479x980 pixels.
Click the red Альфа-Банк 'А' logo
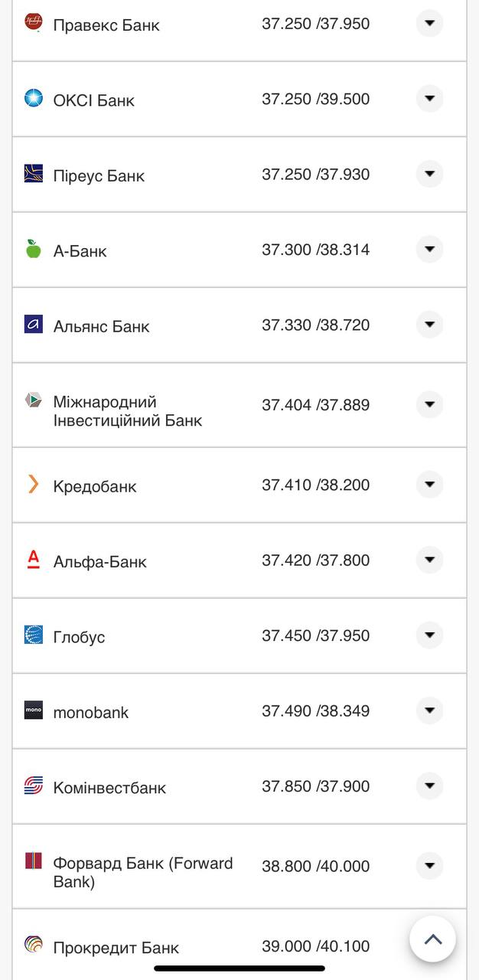[x=32, y=559]
